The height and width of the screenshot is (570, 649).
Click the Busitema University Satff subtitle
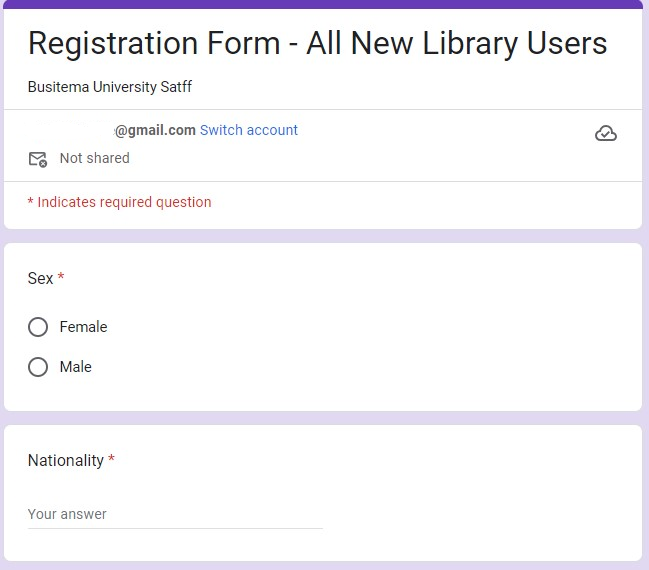pyautogui.click(x=110, y=87)
